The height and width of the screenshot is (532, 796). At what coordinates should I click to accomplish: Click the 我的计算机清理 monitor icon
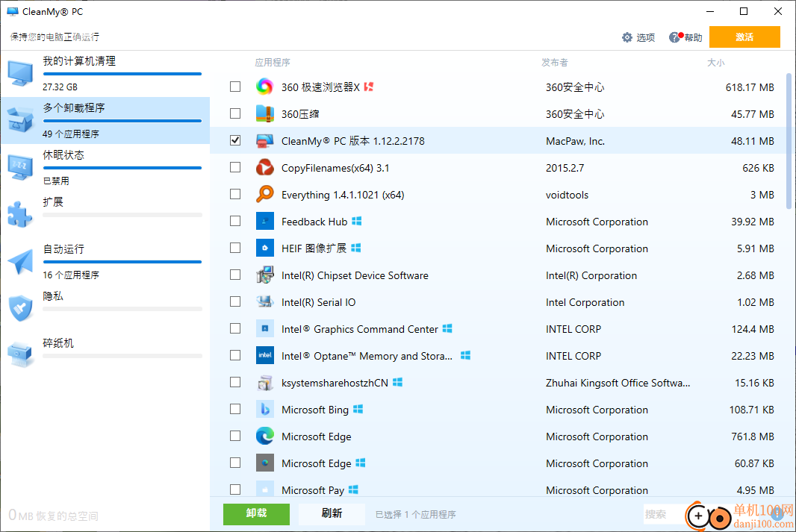coord(20,74)
